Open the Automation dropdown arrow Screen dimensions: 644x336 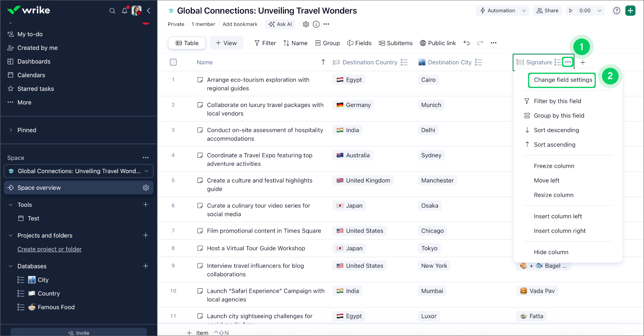pyautogui.click(x=524, y=11)
